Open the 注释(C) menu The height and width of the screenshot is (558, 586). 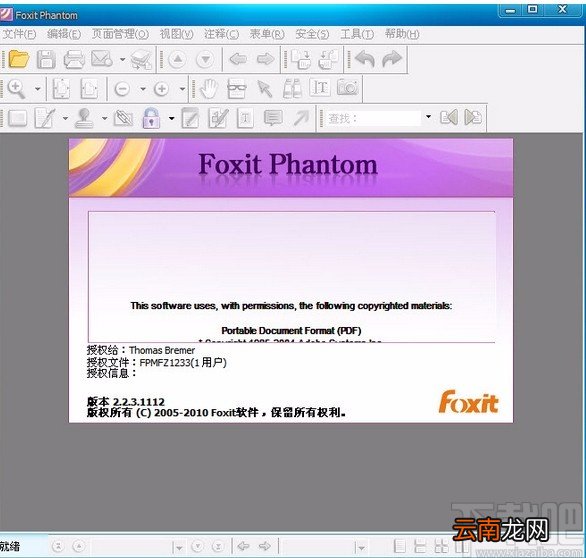point(221,34)
